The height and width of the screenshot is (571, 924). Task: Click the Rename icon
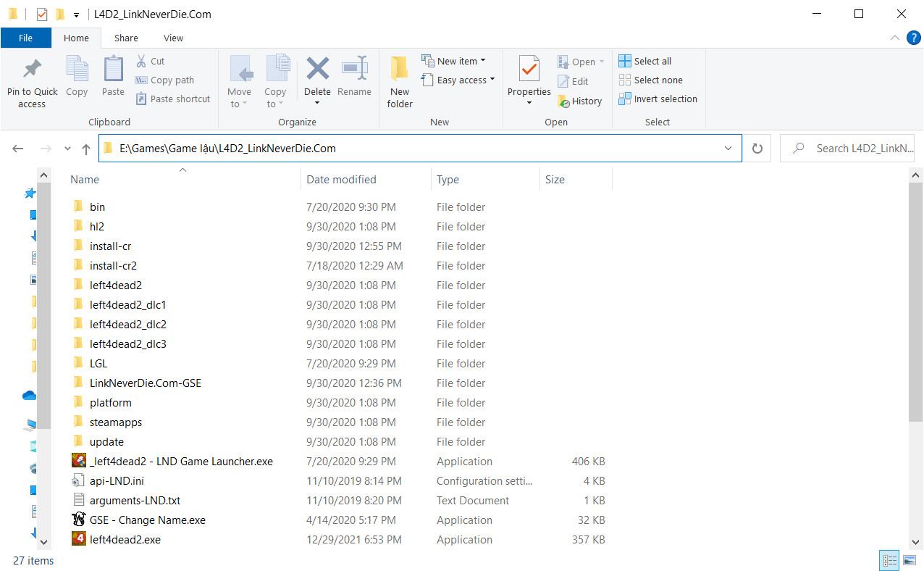click(x=354, y=69)
